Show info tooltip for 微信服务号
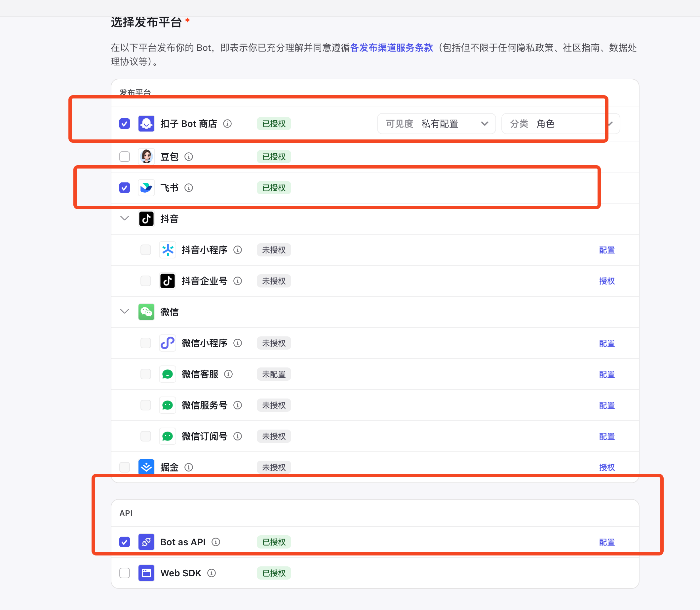Viewport: 700px width, 610px height. pos(238,405)
